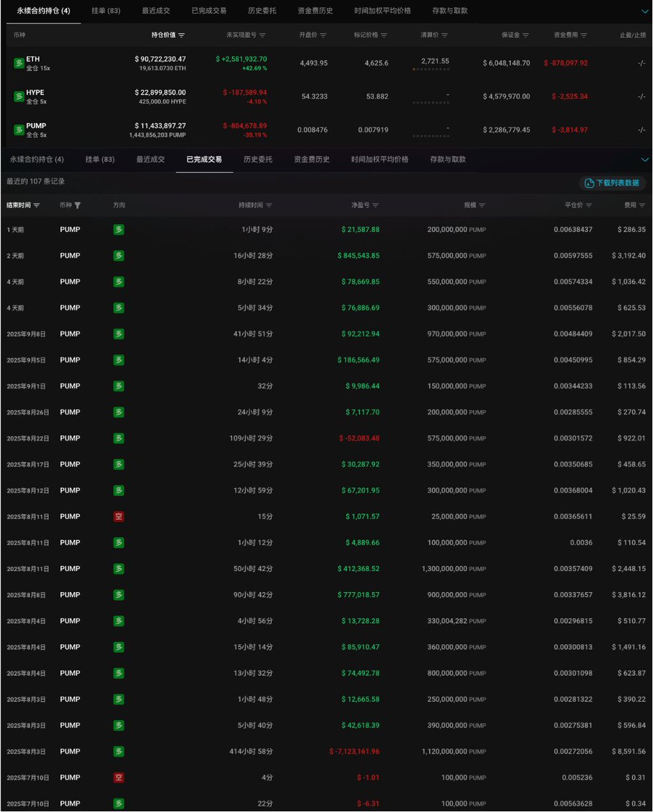Sort completed trades by 费用 icon
Viewport: 653px width, 812px height.
[642, 205]
